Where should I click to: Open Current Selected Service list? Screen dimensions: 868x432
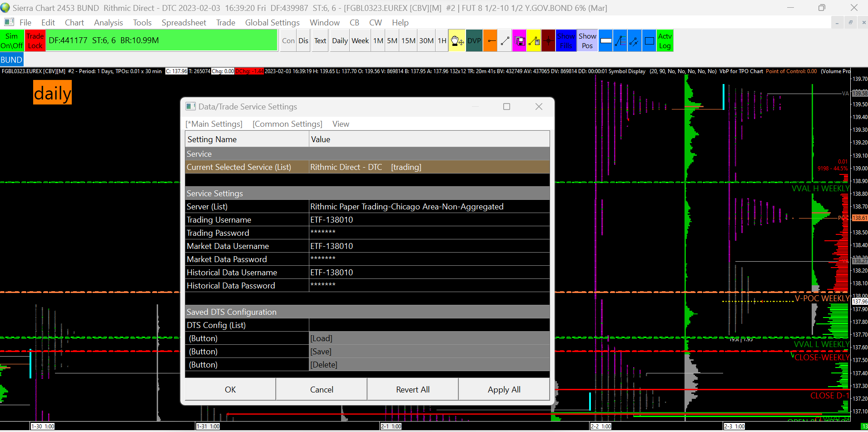(429, 167)
